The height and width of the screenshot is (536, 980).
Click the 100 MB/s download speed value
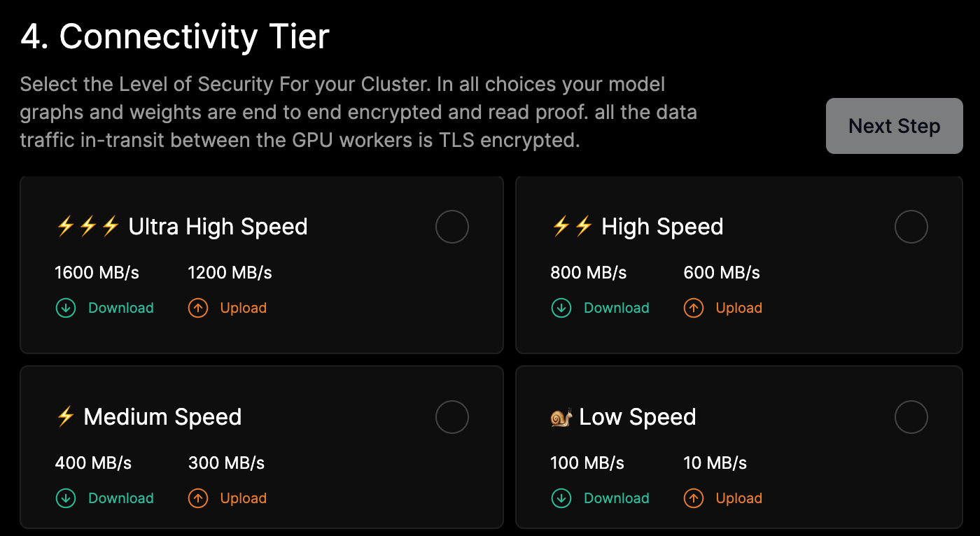coord(587,463)
